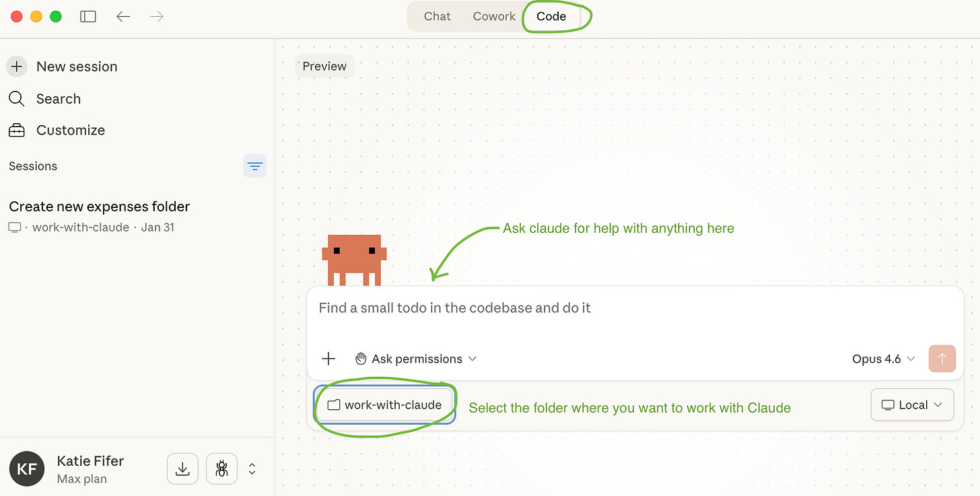Click the Max plan label
The image size is (980, 496).
coord(82,479)
